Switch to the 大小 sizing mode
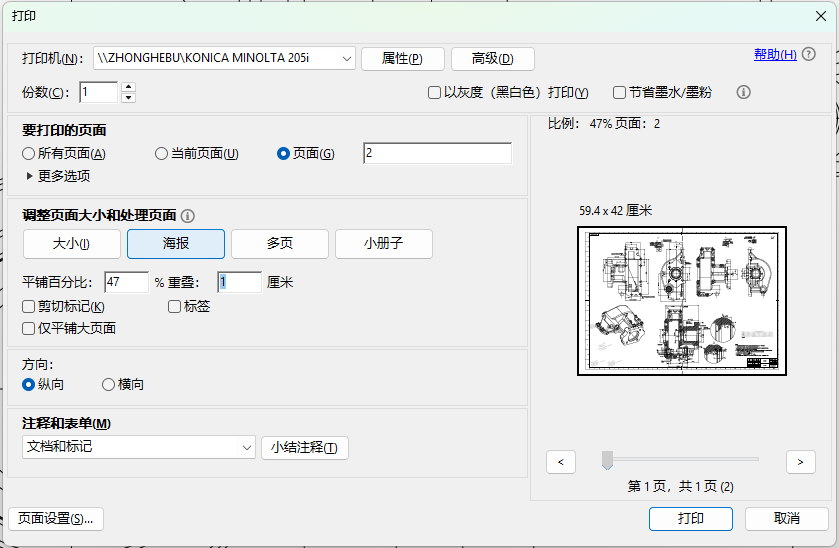This screenshot has height=548, width=839. pyautogui.click(x=72, y=244)
